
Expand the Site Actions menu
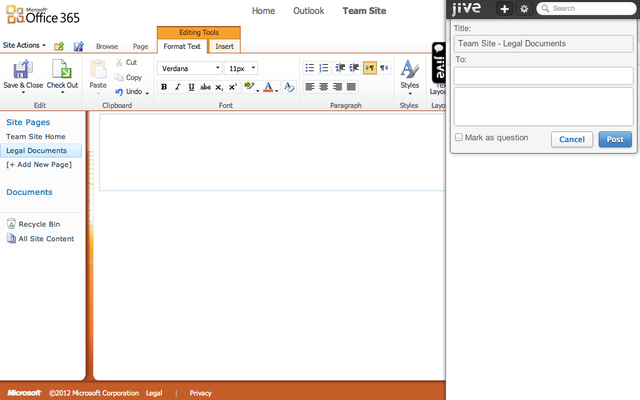click(24, 45)
